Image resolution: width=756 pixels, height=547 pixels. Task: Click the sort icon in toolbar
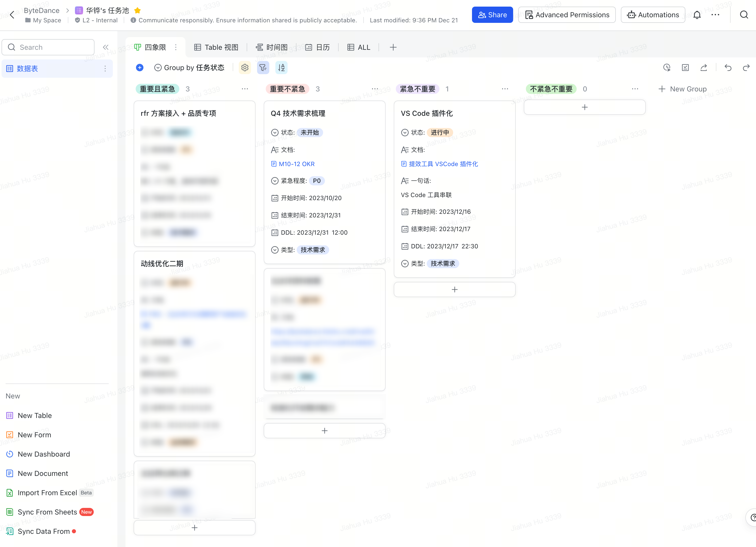pos(281,68)
